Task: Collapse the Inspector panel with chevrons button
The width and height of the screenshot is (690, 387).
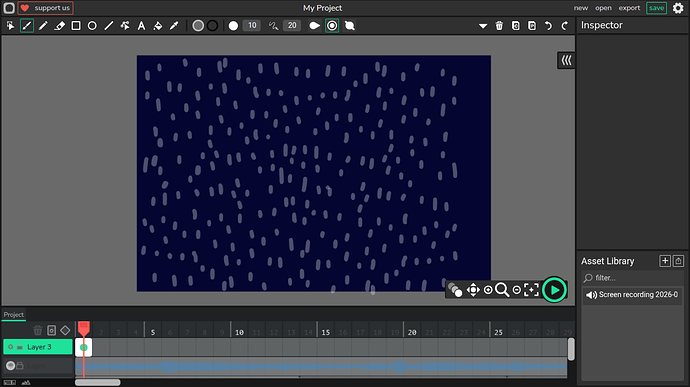Action: pyautogui.click(x=566, y=60)
